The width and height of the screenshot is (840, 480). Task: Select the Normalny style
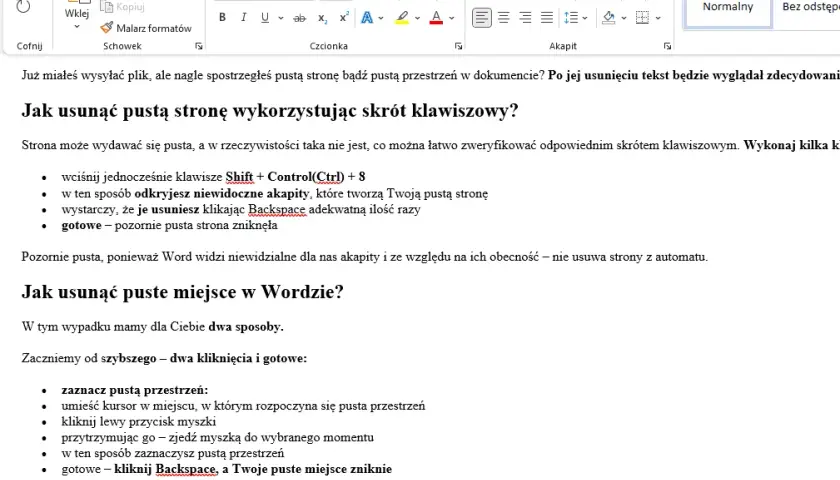tap(728, 13)
